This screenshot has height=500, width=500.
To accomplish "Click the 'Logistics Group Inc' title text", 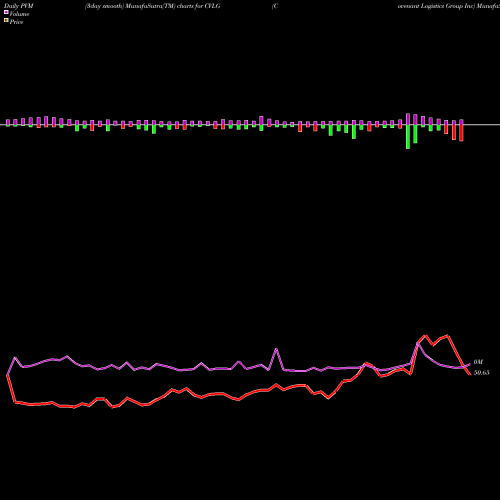I will click(447, 6).
